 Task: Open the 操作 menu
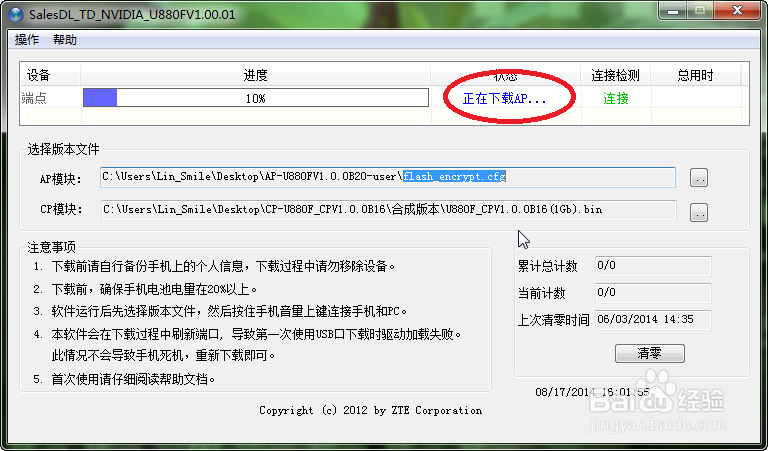tap(26, 40)
